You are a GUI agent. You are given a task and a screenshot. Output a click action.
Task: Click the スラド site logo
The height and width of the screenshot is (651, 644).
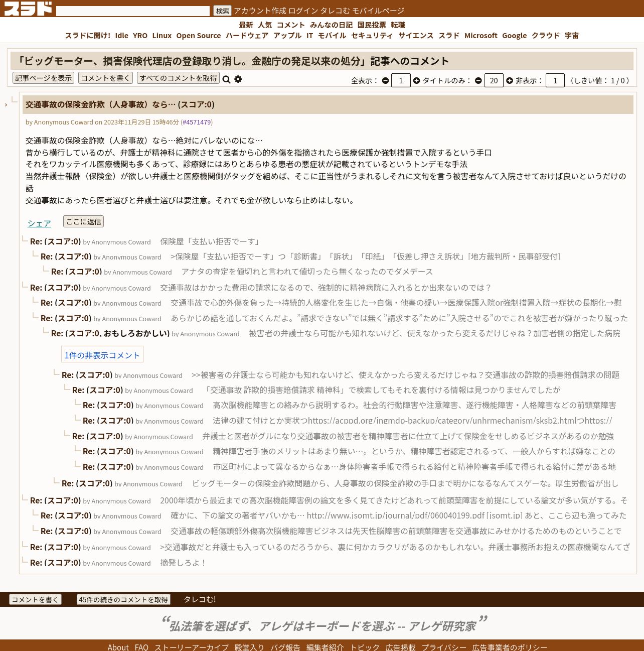pyautogui.click(x=28, y=9)
